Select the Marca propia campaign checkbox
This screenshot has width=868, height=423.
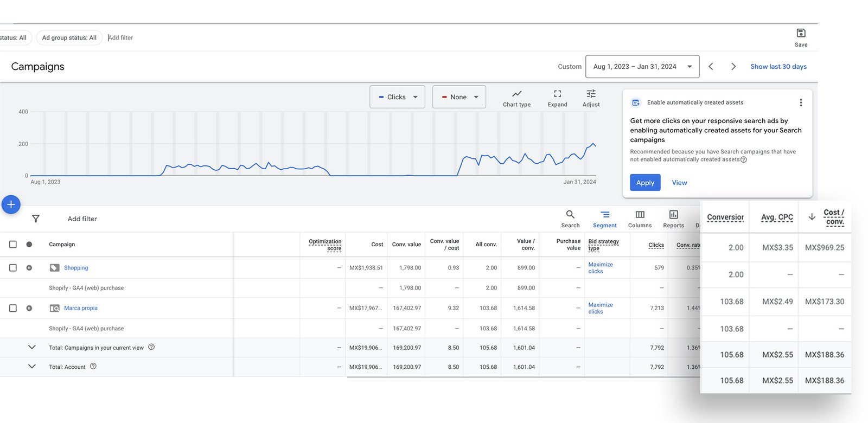click(13, 308)
